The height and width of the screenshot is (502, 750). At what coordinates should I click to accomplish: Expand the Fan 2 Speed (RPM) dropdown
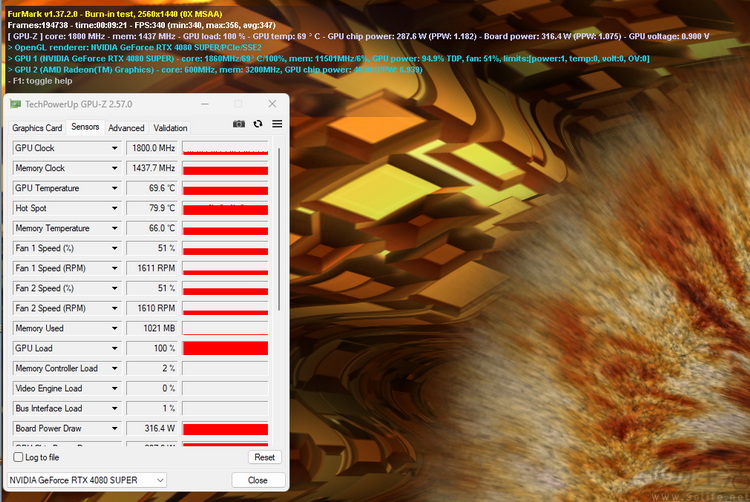pos(114,308)
